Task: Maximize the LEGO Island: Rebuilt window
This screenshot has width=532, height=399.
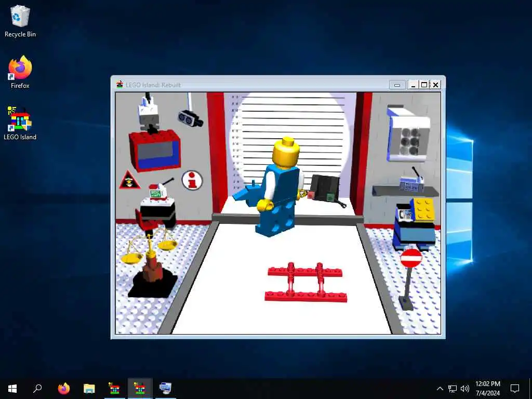Action: point(424,85)
